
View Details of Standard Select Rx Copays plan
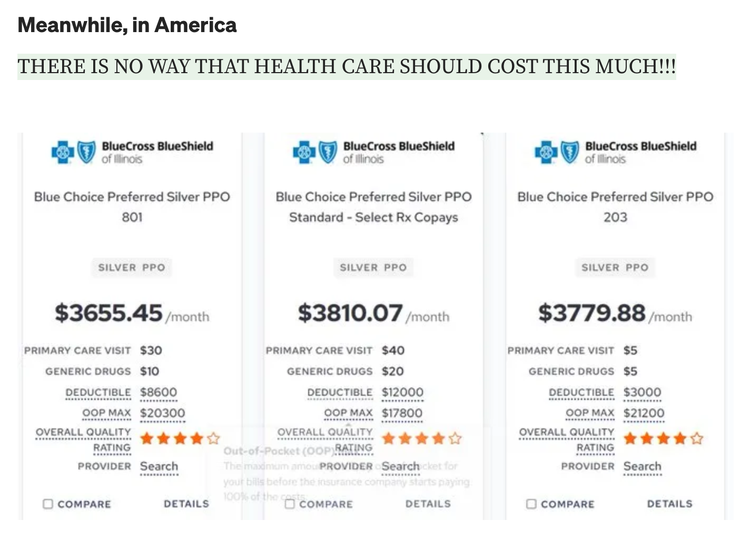pyautogui.click(x=428, y=504)
